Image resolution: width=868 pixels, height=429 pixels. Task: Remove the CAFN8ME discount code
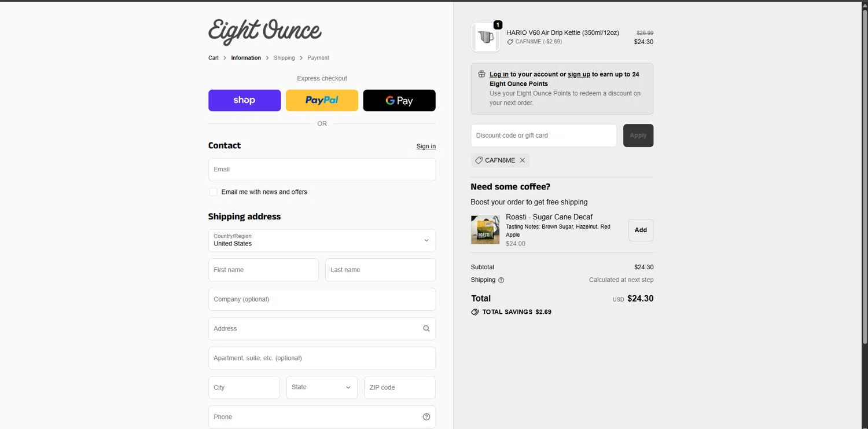523,160
